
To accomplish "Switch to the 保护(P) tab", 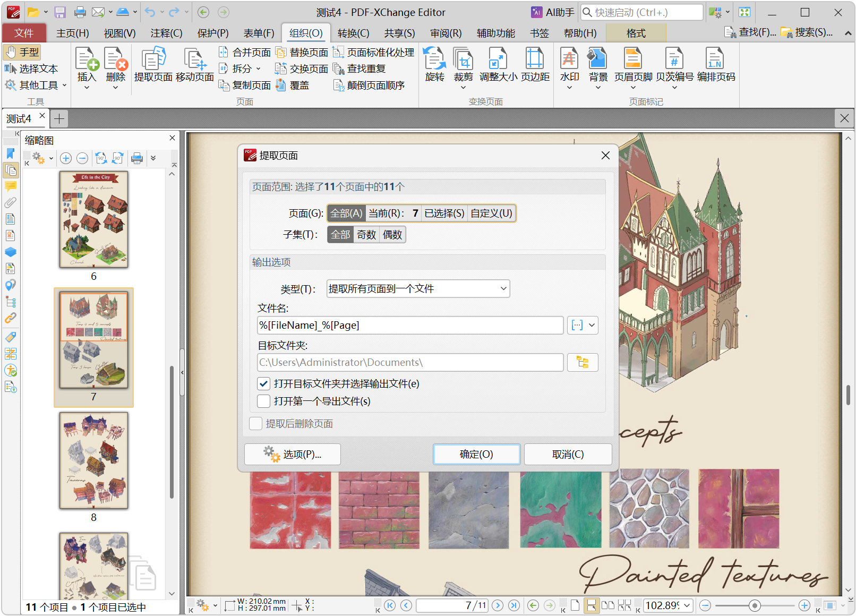I will pos(213,33).
